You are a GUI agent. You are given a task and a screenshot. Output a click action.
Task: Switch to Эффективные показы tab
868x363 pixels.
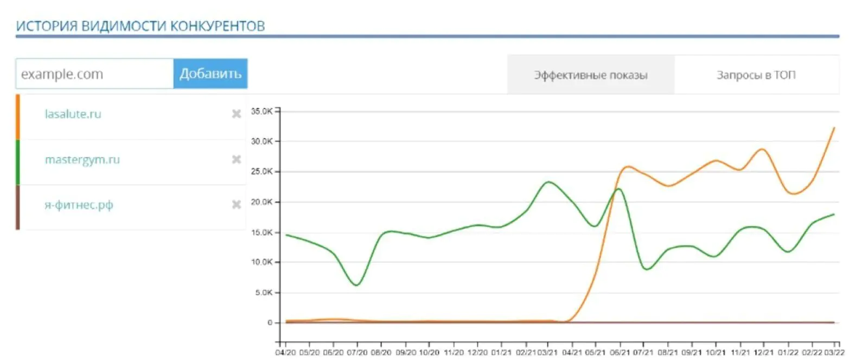click(591, 75)
